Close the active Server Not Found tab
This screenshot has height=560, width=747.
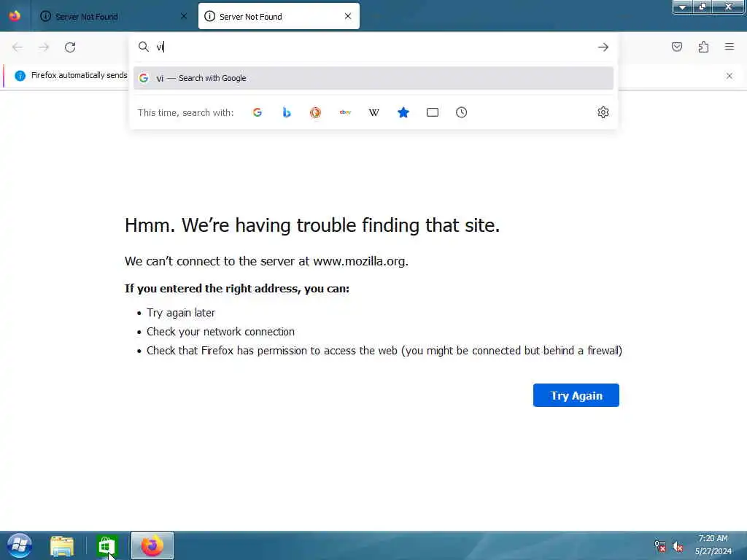point(348,16)
